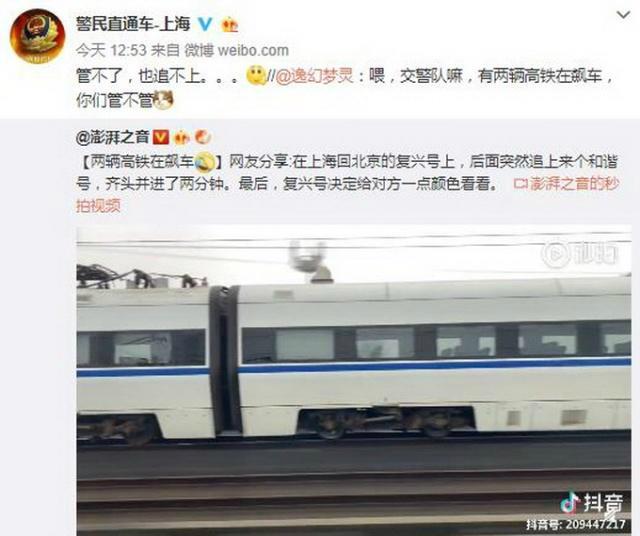The image size is (640, 536).
Task: Click the crown badge next to 澎湃之音
Action: 182,138
